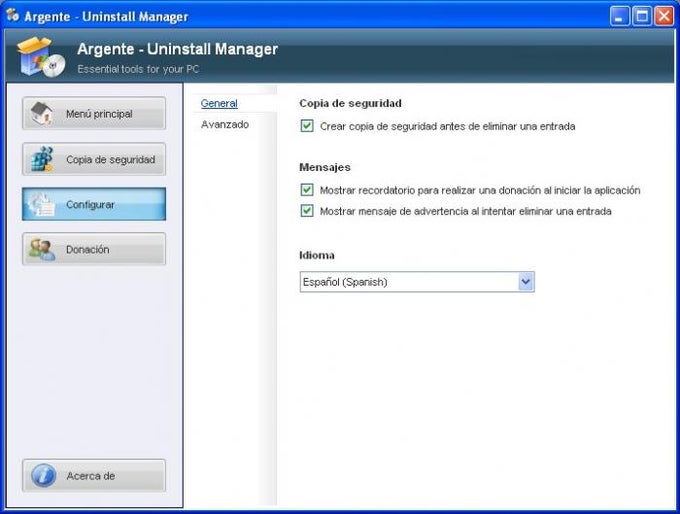Click the Copia de seguridad section heading

point(350,103)
